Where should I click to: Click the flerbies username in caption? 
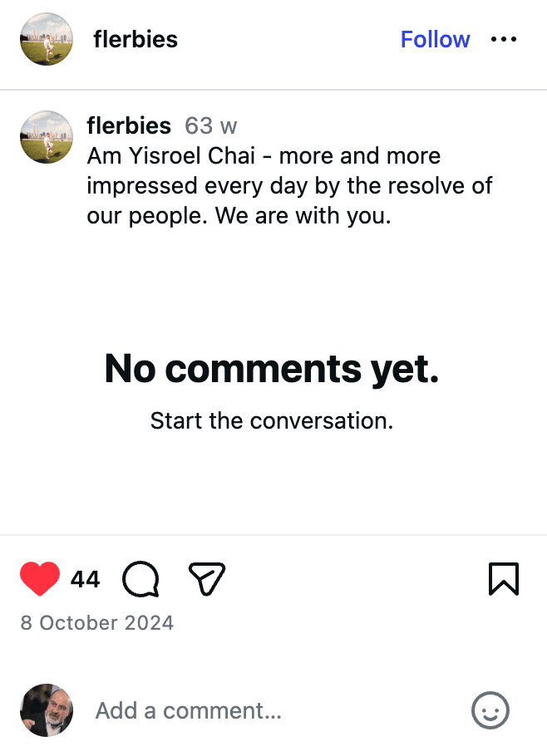(129, 126)
